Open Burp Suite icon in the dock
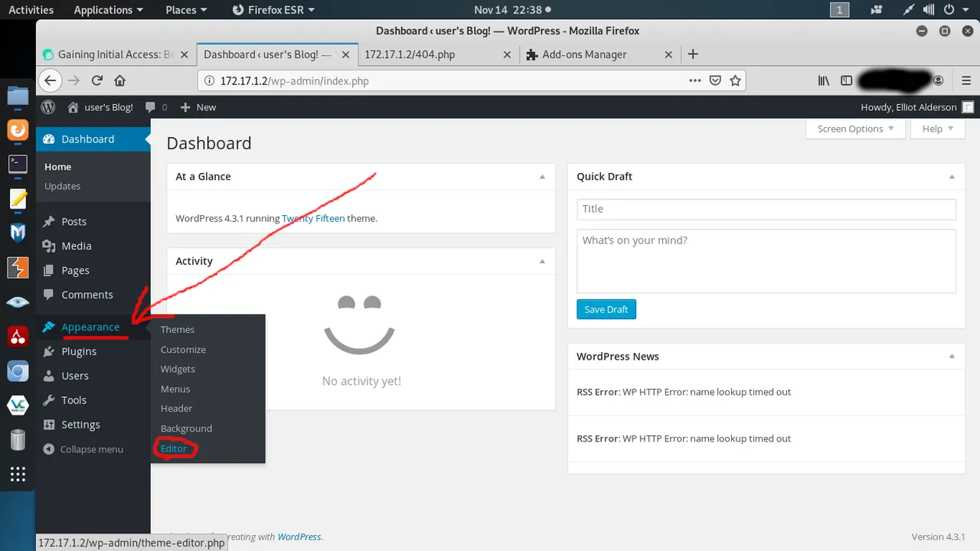 (18, 267)
